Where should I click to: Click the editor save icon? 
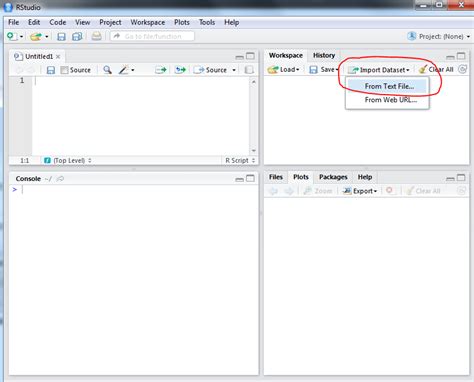(51, 70)
